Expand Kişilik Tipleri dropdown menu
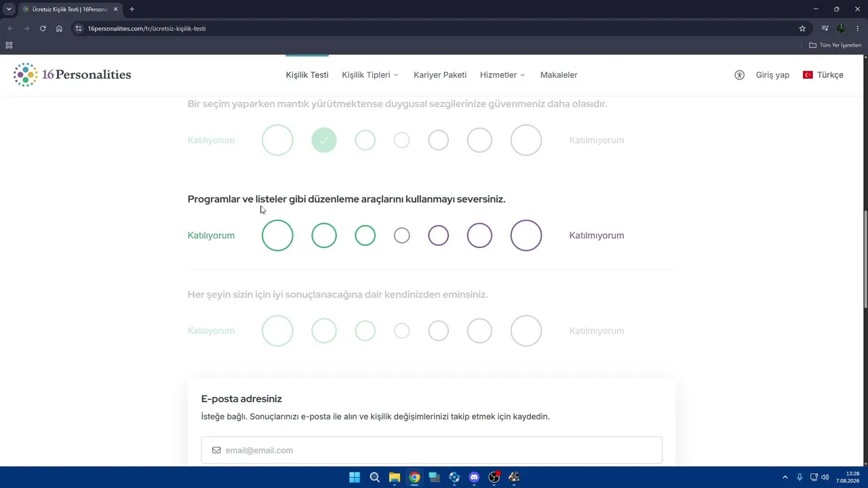The height and width of the screenshot is (488, 868). [x=370, y=75]
